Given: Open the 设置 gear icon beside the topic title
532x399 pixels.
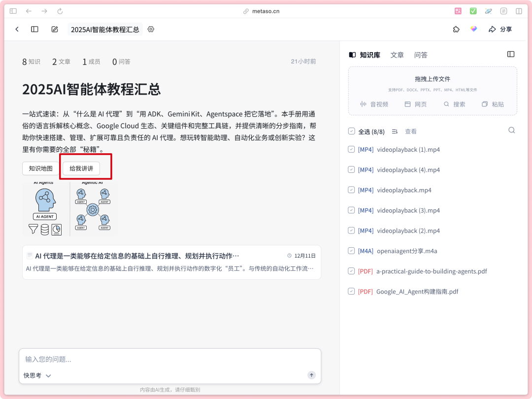Looking at the screenshot, I should click(x=151, y=29).
